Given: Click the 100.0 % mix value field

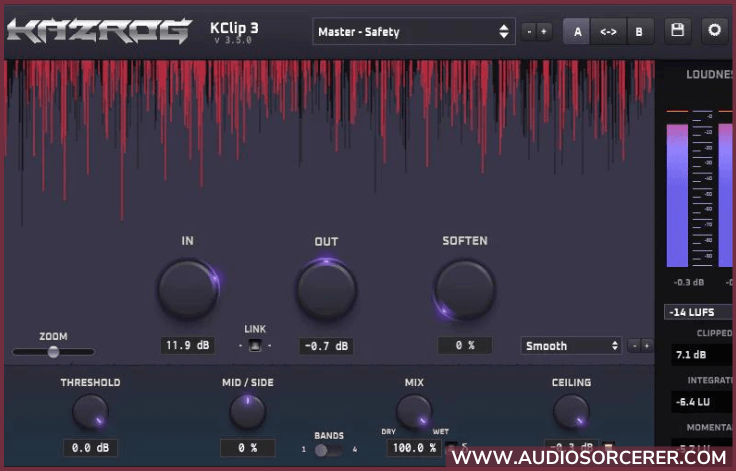Looking at the screenshot, I should (415, 448).
